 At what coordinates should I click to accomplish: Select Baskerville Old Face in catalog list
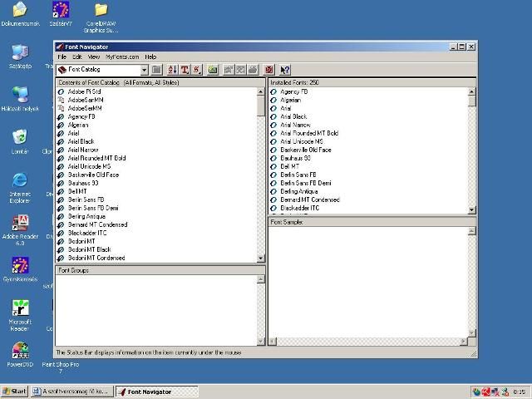93,175
